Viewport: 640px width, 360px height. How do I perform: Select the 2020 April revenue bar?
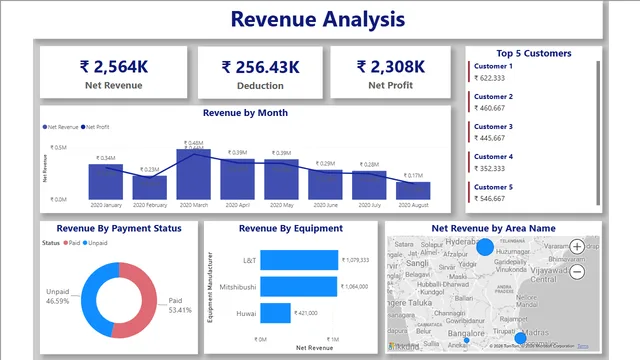click(238, 179)
